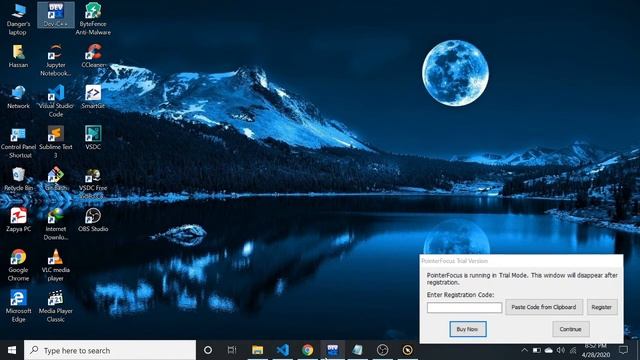Open the Action Center notifications icon
Viewport: 640px width, 360px height.
tap(623, 350)
